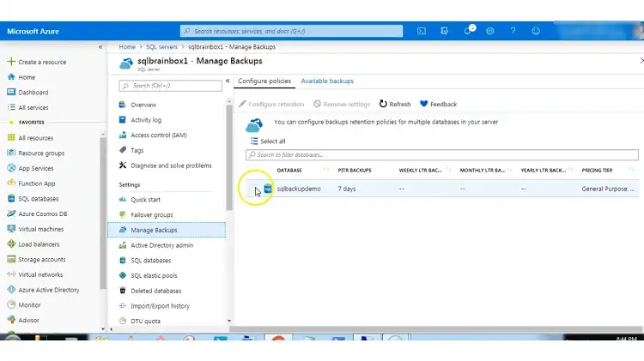Screen dimensions: 644x361
Task: Open Quick start under Settings
Action: (140, 200)
